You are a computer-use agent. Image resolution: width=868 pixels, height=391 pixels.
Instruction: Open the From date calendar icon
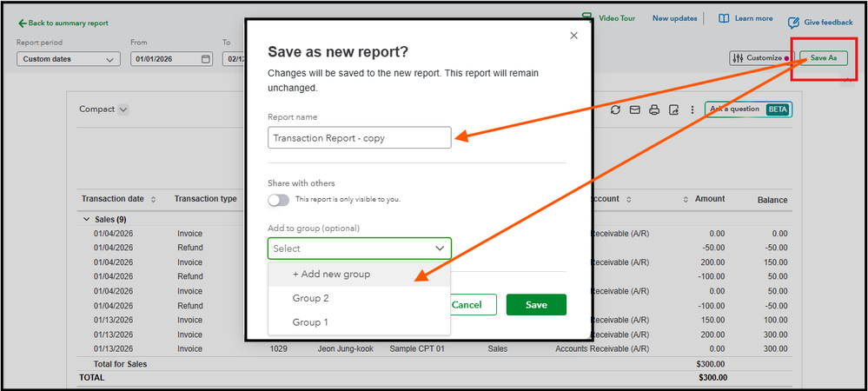[205, 59]
